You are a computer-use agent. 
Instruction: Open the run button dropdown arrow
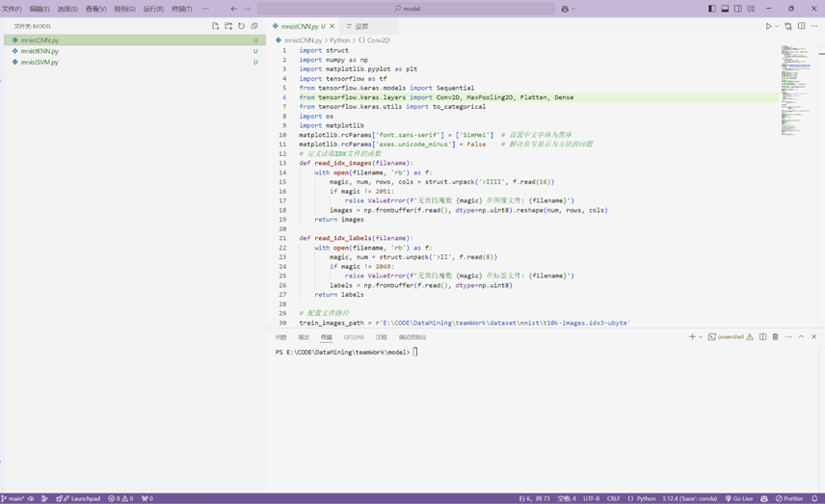777,26
